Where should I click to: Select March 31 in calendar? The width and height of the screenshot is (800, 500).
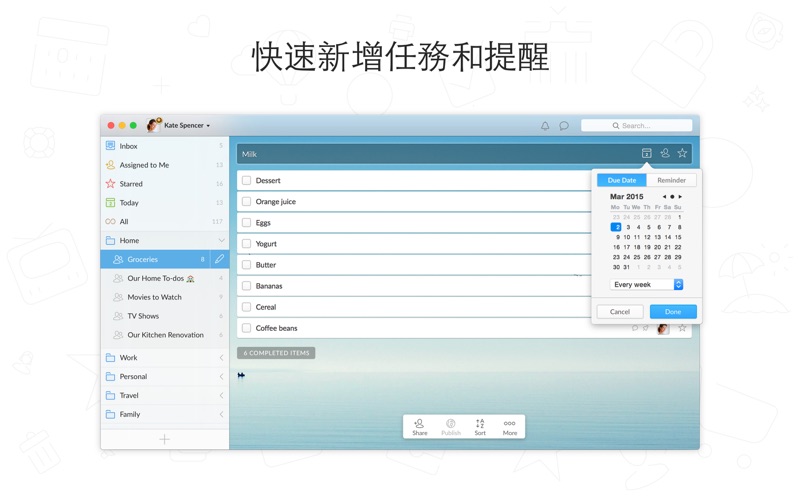627,267
